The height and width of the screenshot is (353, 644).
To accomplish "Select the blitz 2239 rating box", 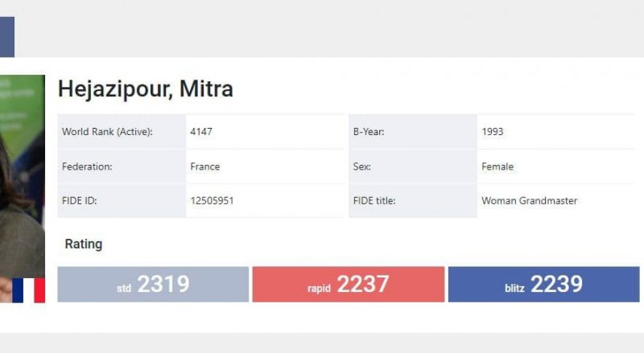I will pos(543,285).
